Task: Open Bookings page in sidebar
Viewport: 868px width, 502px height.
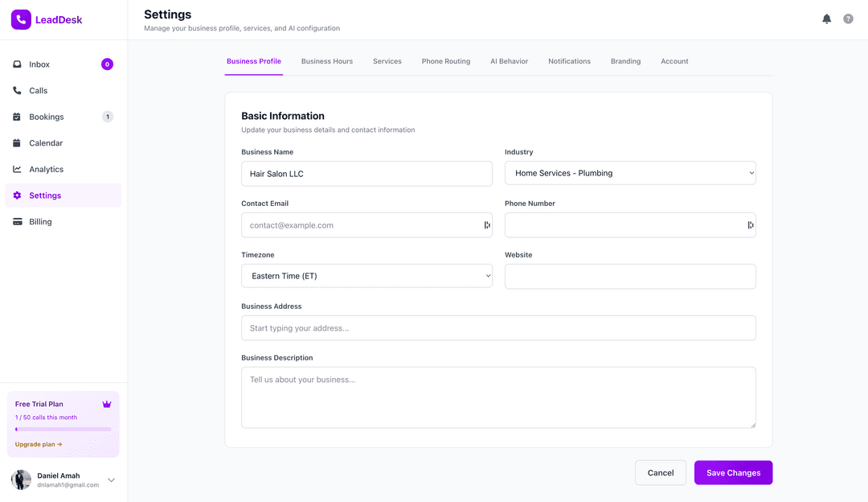Action: 46,117
